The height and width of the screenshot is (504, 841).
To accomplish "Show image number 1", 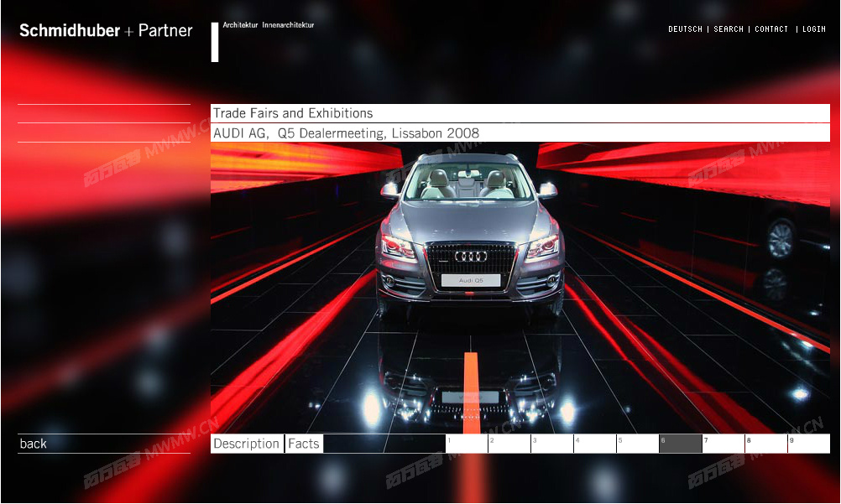I will tap(467, 444).
